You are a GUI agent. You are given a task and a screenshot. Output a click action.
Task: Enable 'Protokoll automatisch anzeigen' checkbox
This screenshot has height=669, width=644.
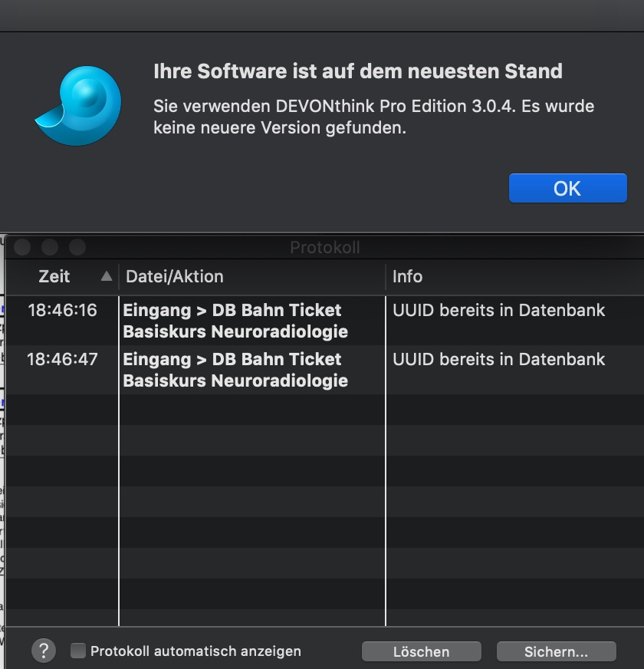[78, 651]
